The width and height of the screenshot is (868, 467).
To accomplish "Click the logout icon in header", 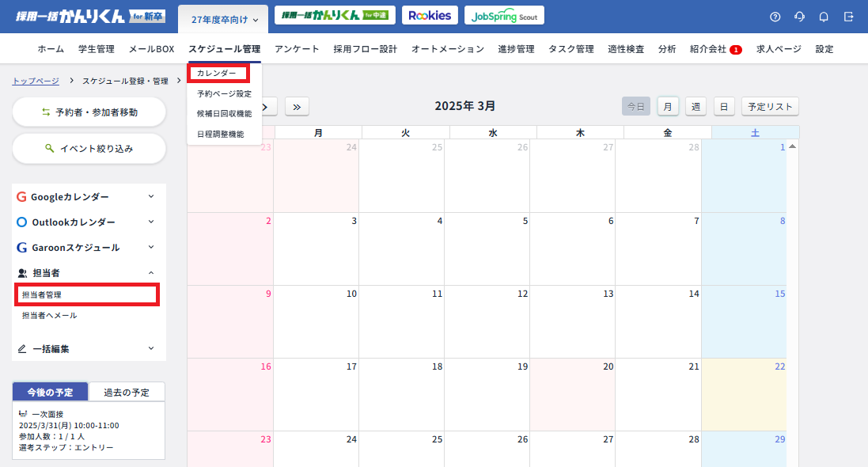I will (848, 17).
